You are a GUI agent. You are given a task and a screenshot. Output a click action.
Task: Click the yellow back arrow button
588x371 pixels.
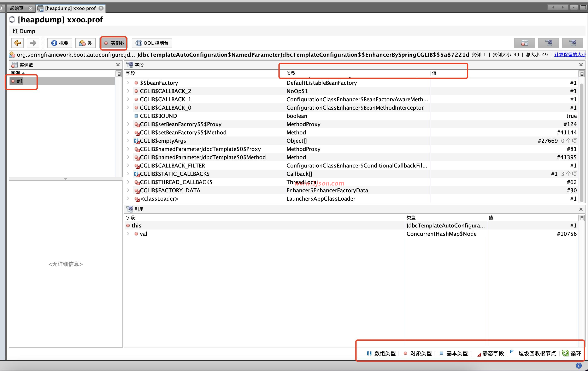coord(17,43)
